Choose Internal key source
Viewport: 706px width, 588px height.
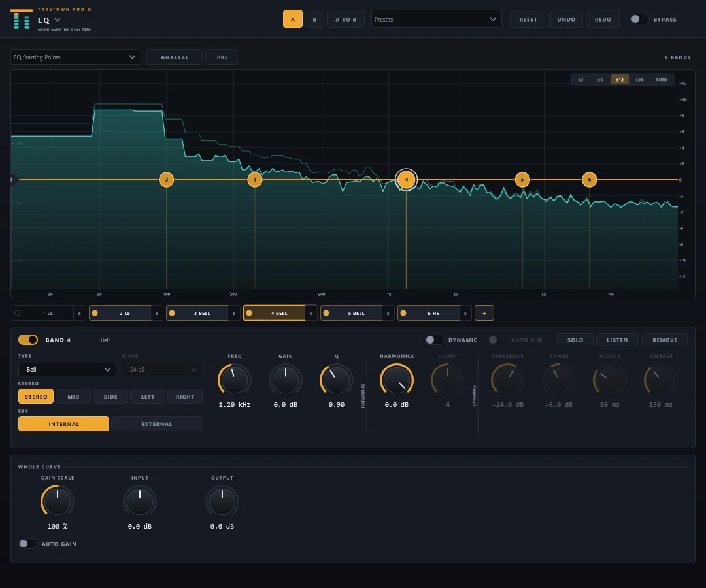click(63, 424)
